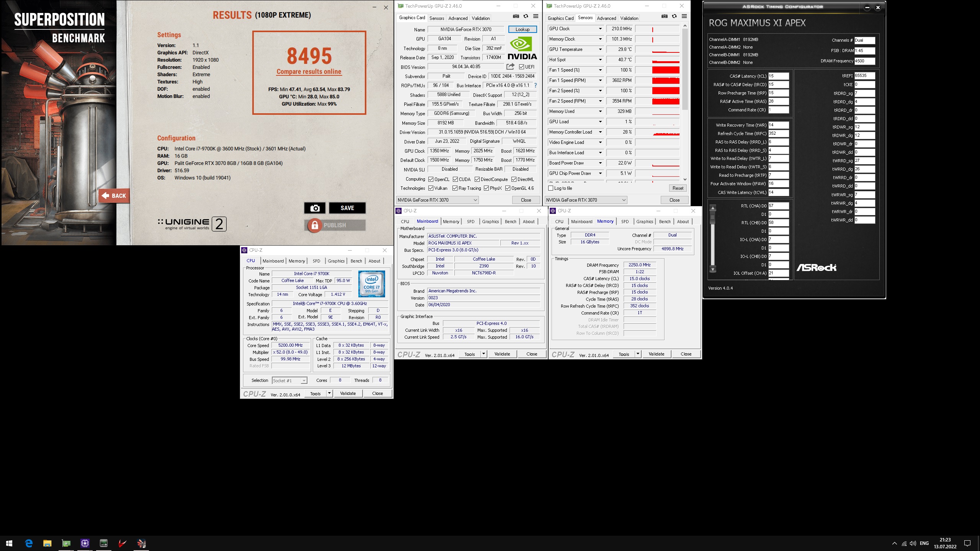
Task: Open Microsoft Edge from the taskbar
Action: click(x=29, y=543)
